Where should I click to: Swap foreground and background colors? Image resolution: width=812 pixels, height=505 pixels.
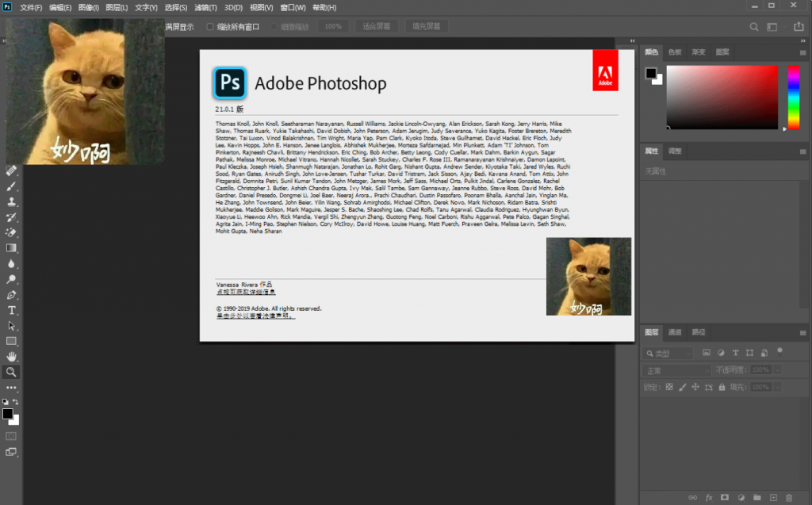click(16, 401)
